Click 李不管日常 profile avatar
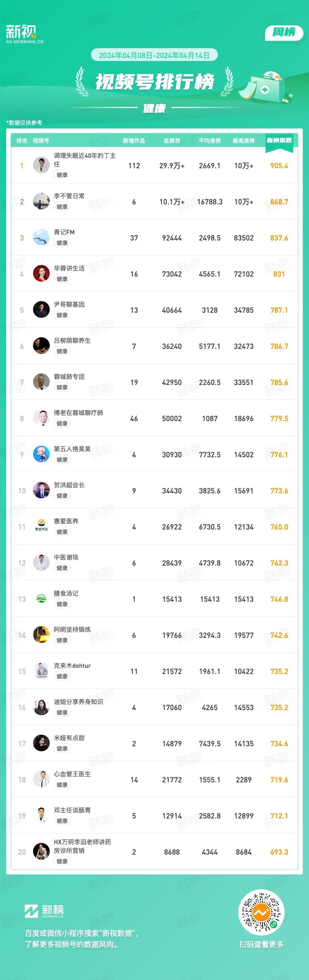309x980 pixels. click(x=41, y=202)
